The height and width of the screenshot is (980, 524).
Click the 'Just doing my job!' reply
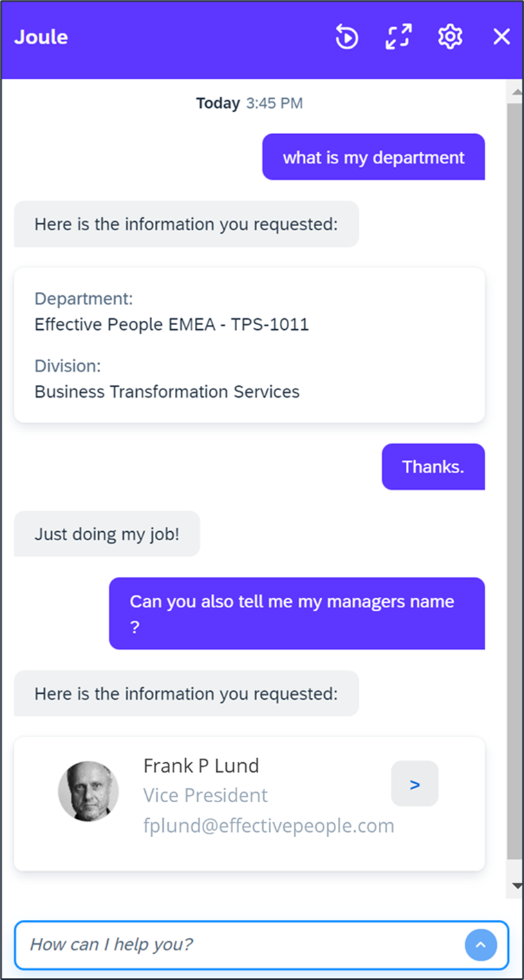107,534
